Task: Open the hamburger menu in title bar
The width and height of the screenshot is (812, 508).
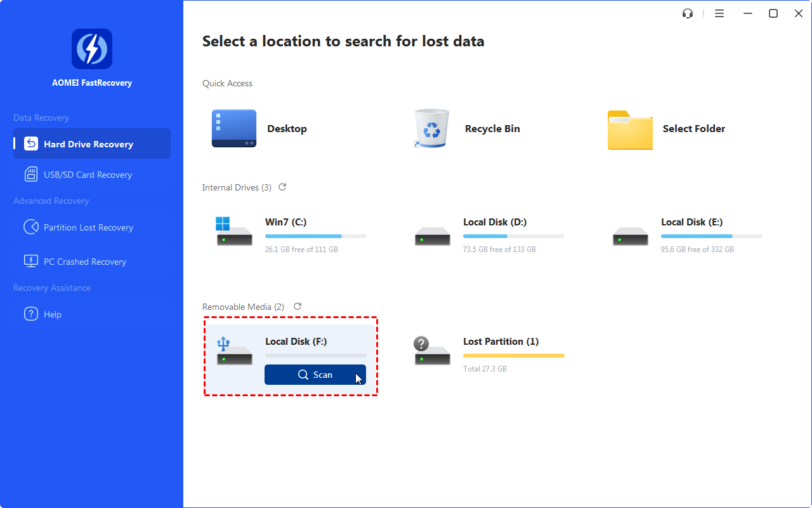Action: click(719, 13)
